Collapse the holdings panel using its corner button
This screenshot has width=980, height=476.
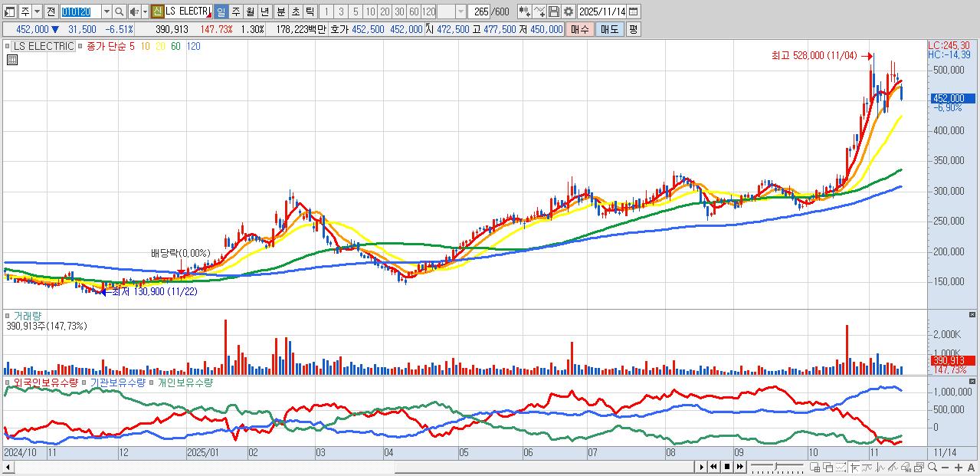(x=973, y=379)
